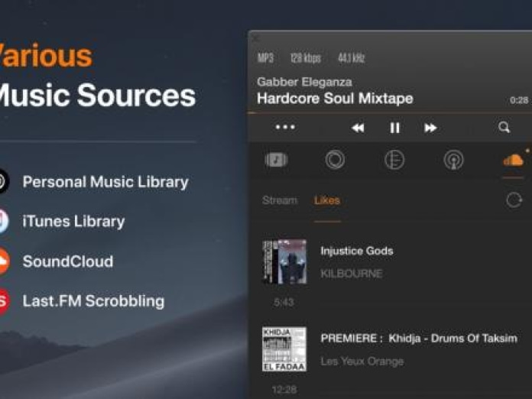The height and width of the screenshot is (399, 532).
Task: Click the 44.1 kHz sample rate label
Action: click(x=351, y=58)
